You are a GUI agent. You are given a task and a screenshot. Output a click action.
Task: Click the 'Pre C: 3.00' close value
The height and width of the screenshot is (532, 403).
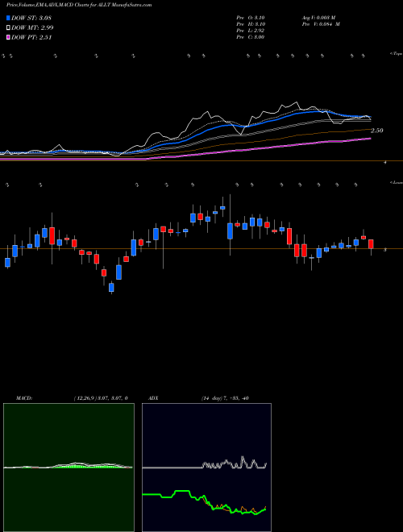[x=251, y=37]
